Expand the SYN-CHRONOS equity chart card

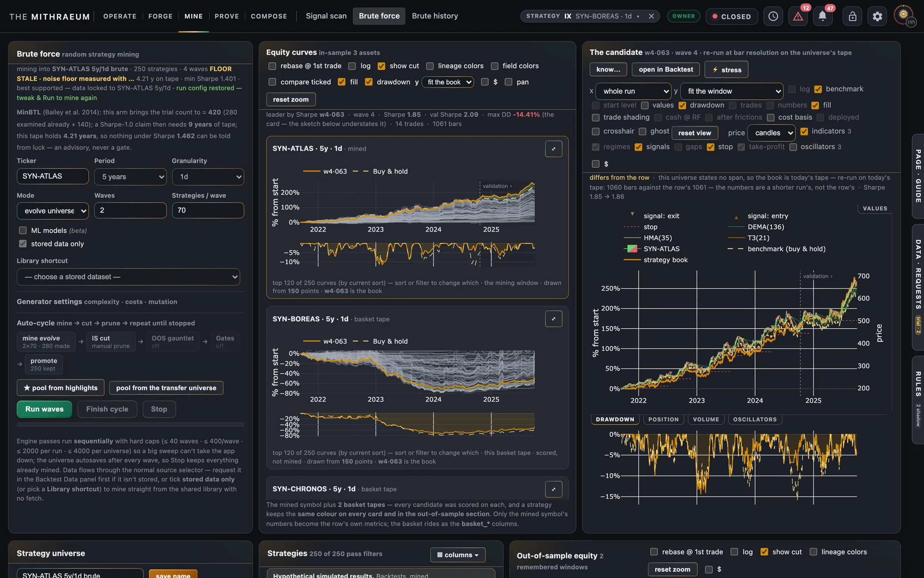tap(553, 489)
